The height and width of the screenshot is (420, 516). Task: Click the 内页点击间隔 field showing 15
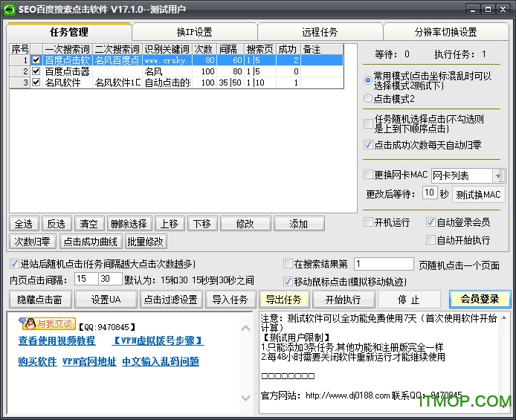tap(86, 279)
